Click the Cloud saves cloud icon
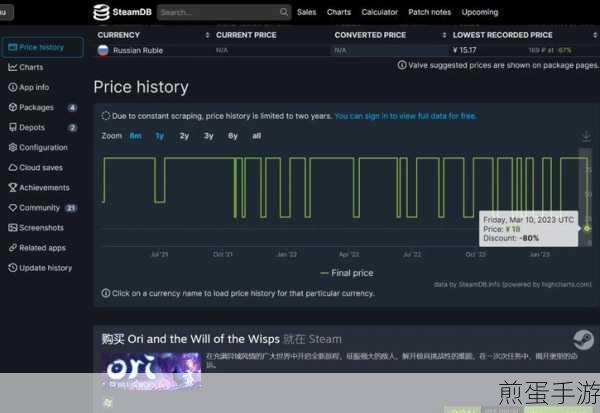This screenshot has width=600, height=413. [13, 168]
